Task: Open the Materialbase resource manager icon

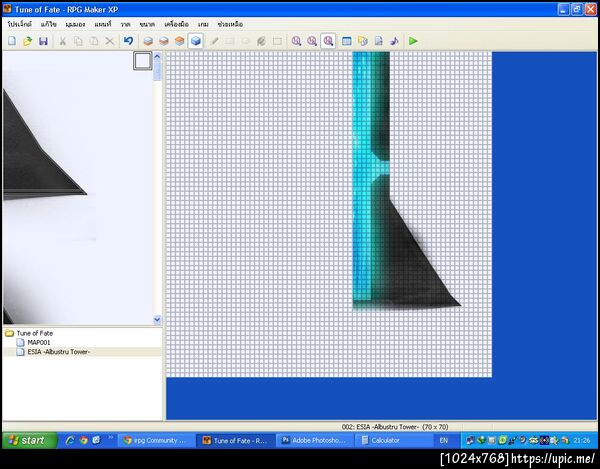Action: pos(363,41)
